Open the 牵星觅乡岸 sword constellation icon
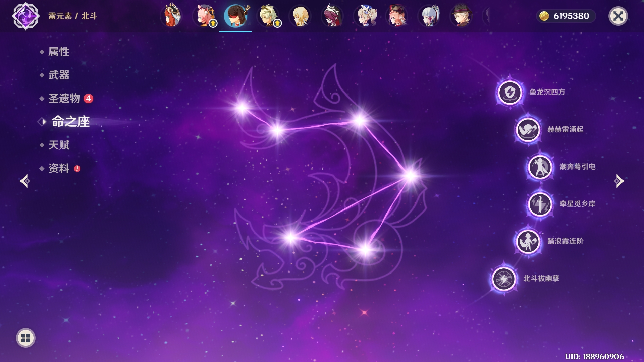This screenshot has height=362, width=644. (x=540, y=204)
